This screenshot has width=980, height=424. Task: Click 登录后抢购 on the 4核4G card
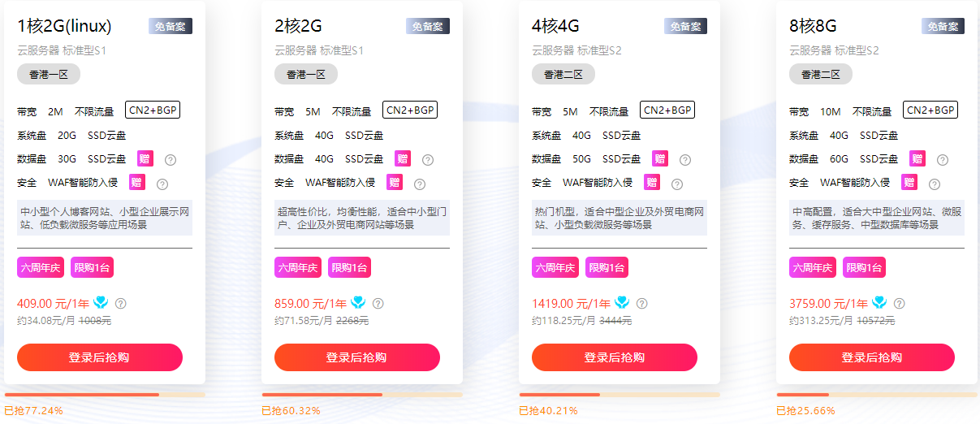615,357
